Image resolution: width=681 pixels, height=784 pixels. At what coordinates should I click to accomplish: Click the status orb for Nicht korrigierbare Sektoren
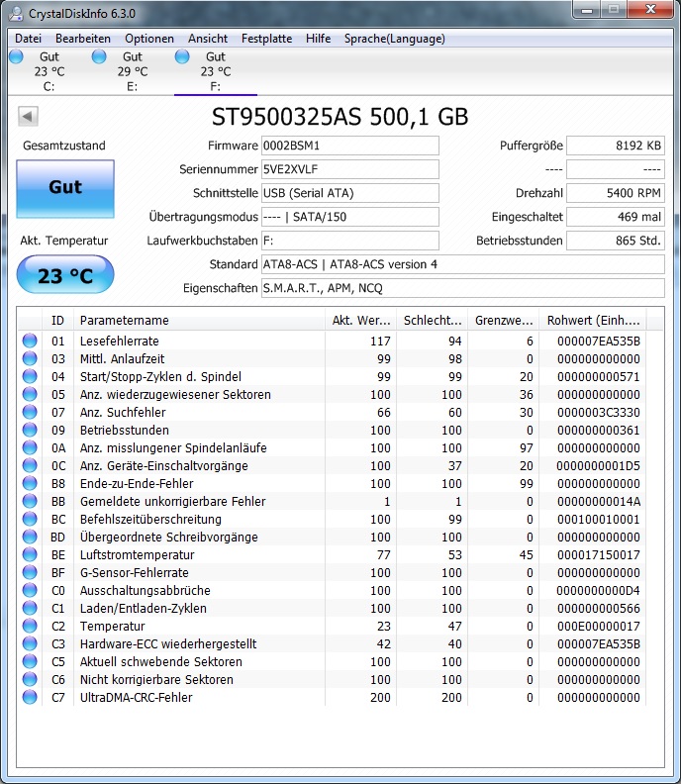pos(30,679)
